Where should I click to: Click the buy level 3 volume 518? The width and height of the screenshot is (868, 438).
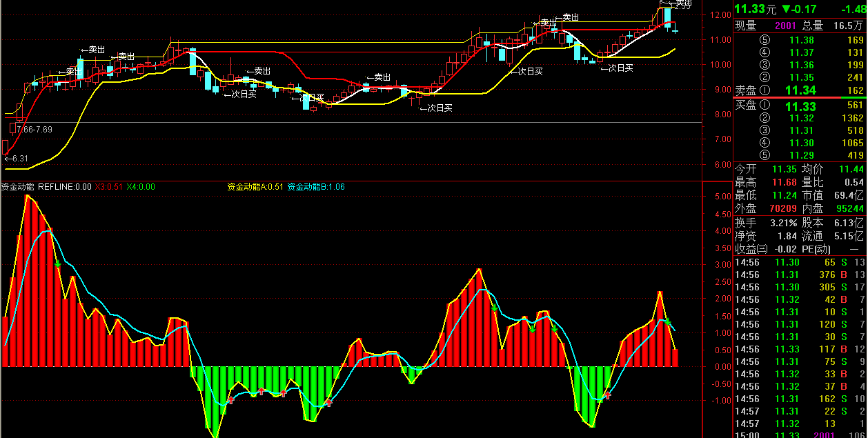[x=855, y=130]
